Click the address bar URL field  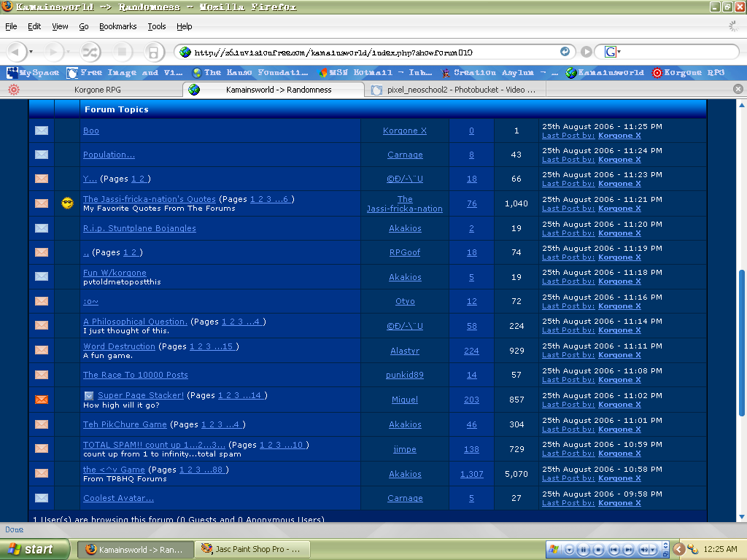click(371, 52)
